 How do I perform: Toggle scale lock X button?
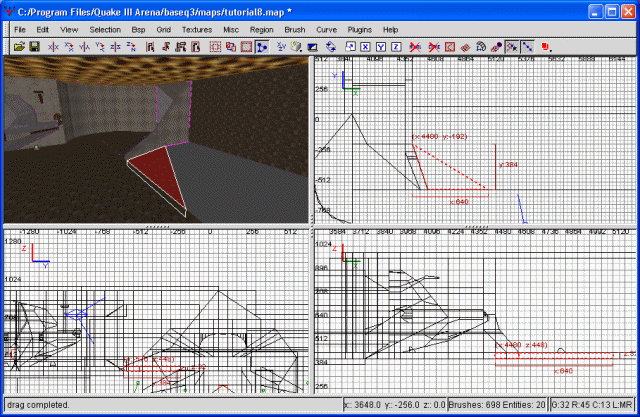pos(365,47)
